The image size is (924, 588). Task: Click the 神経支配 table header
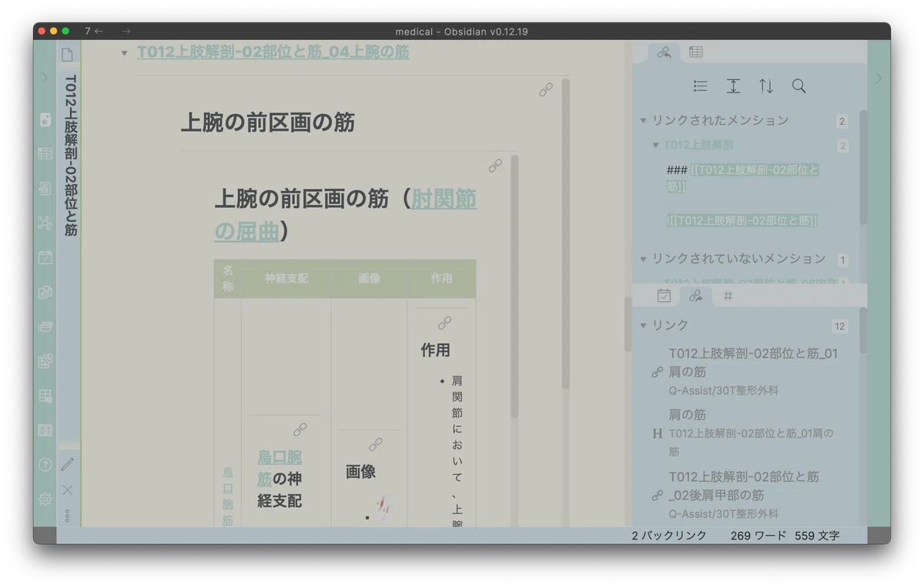click(x=286, y=279)
